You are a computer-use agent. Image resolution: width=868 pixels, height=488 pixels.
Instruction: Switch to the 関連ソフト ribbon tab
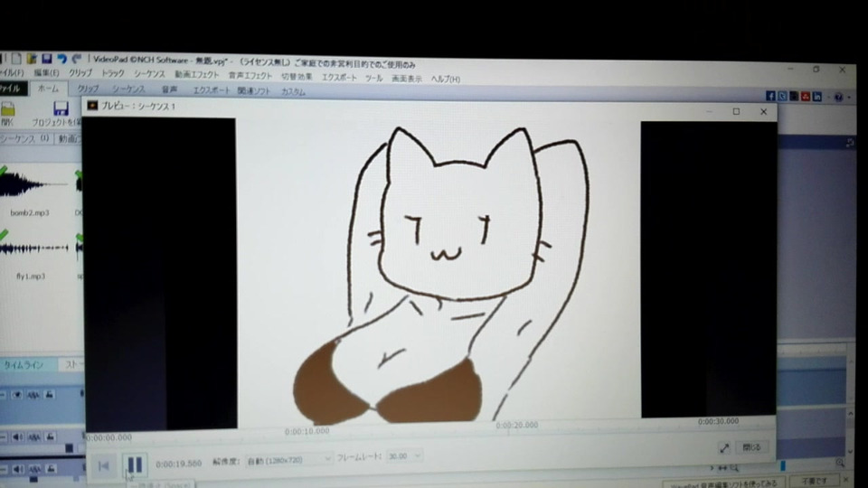(253, 90)
